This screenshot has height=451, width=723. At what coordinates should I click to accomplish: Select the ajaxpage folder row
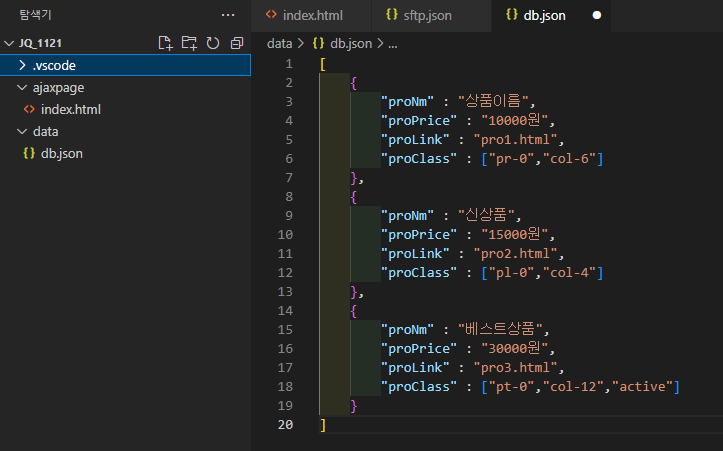point(125,87)
